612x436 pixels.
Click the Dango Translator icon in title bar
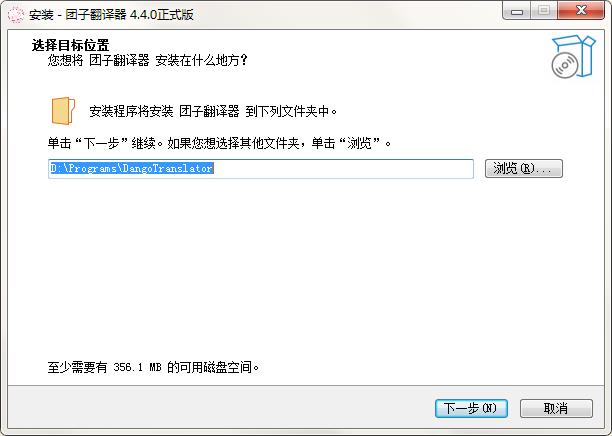click(16, 14)
